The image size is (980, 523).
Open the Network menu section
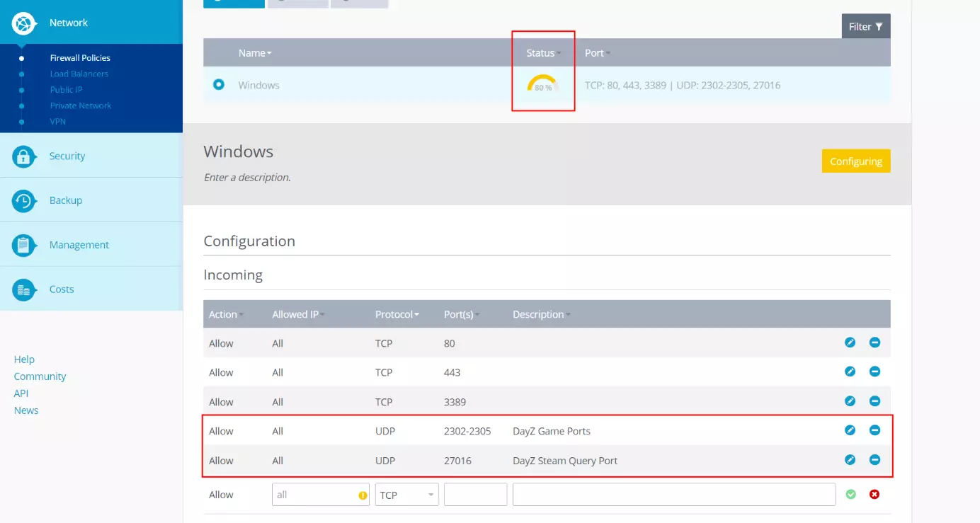[91, 23]
